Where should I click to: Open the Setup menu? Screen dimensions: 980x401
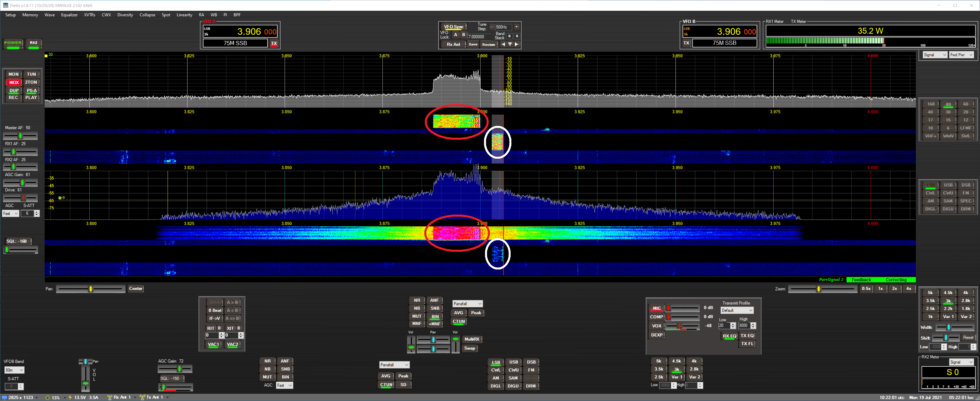tap(10, 15)
